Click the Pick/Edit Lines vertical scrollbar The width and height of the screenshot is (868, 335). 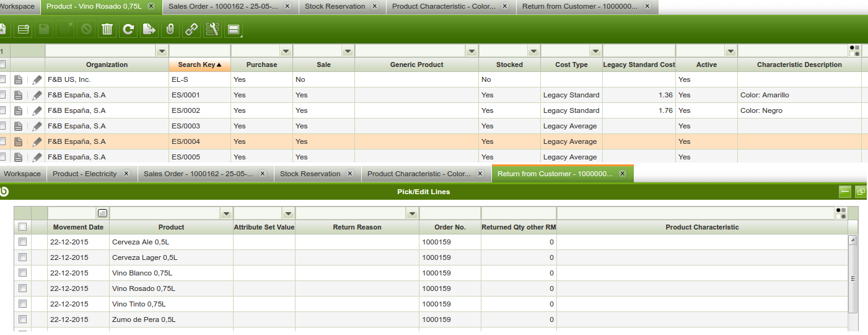[853, 279]
